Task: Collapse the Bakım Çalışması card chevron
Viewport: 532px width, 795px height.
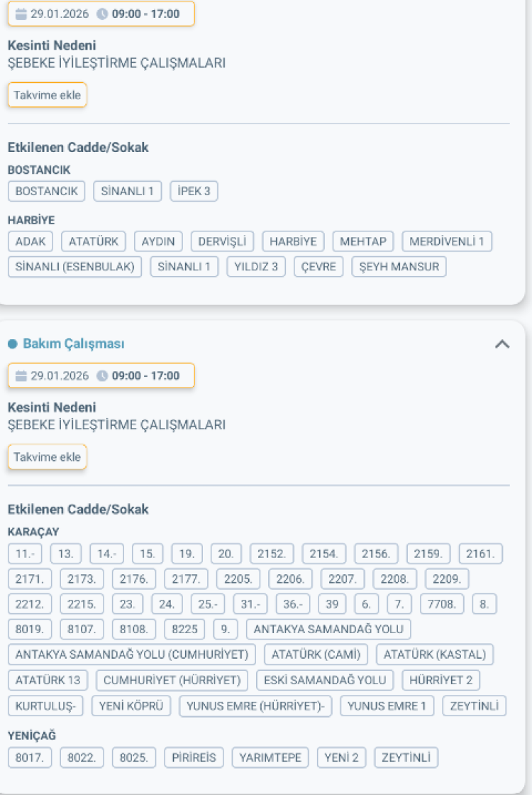Action: pyautogui.click(x=502, y=344)
